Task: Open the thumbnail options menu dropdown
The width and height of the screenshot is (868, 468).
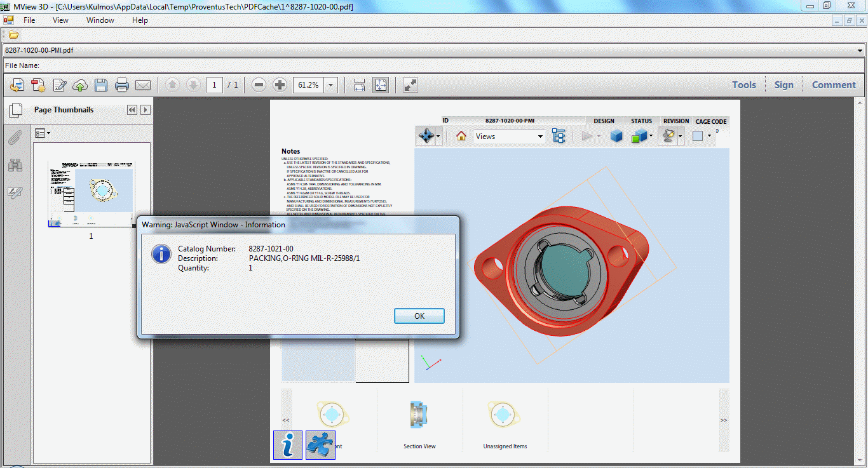Action: 43,133
